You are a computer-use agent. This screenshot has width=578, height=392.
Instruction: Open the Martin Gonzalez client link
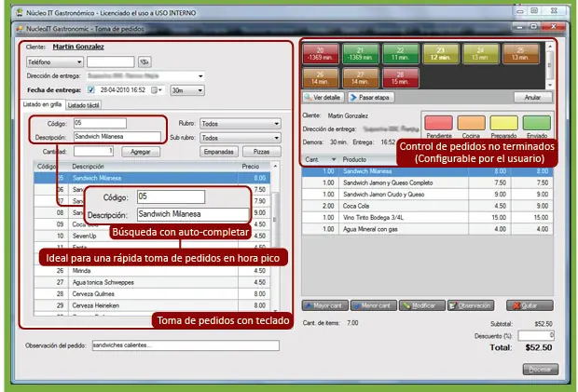point(78,47)
